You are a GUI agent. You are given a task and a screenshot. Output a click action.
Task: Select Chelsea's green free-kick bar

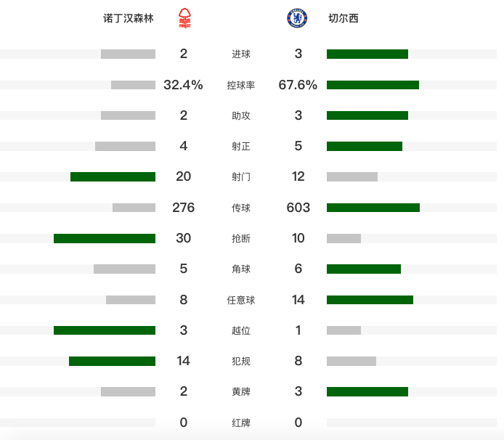point(370,300)
